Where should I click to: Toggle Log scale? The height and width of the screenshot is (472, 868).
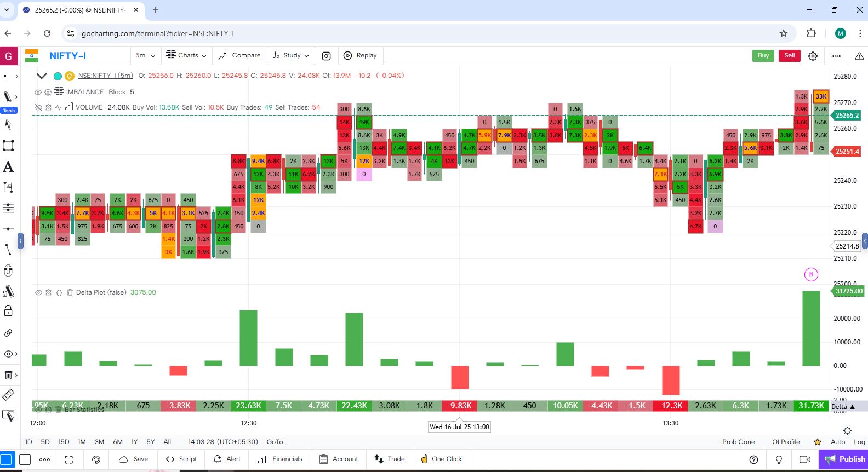pos(859,442)
